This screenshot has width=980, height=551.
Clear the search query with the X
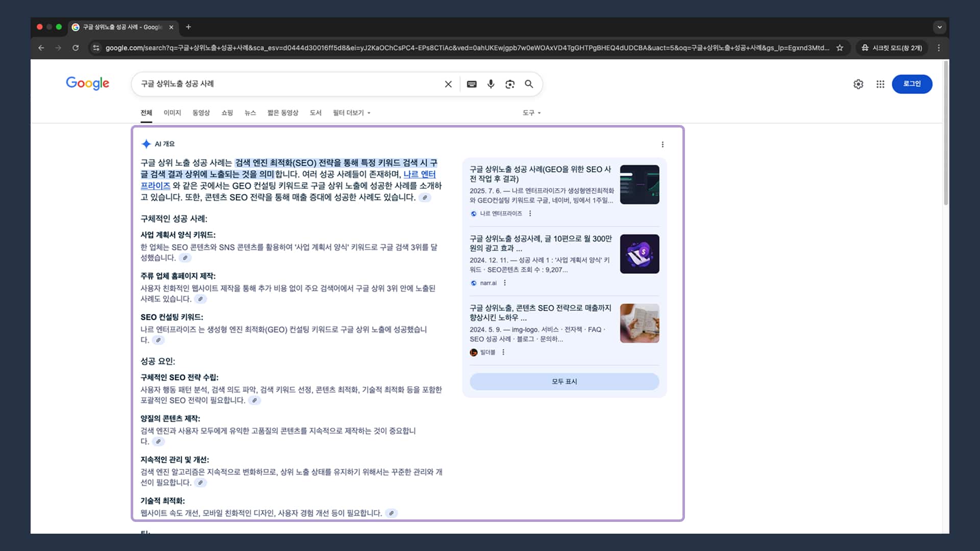point(448,84)
